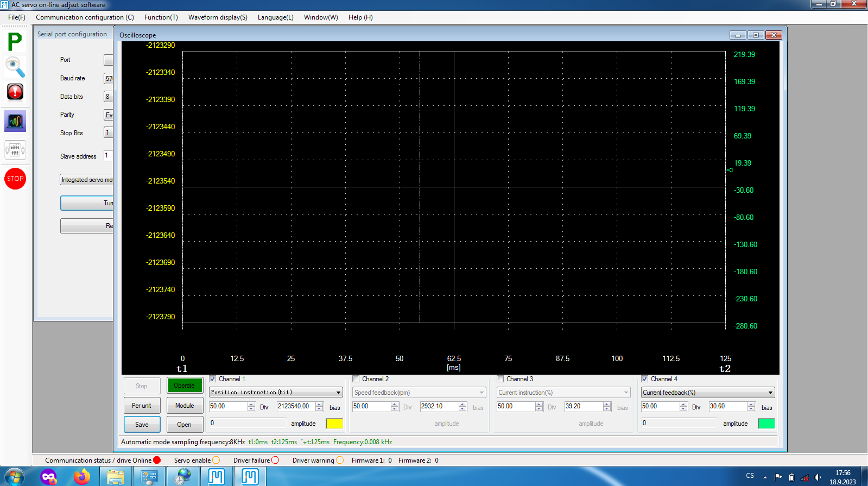Open the Integrated servo motor dropdown
Screen dimensions: 868x486
(x=87, y=180)
